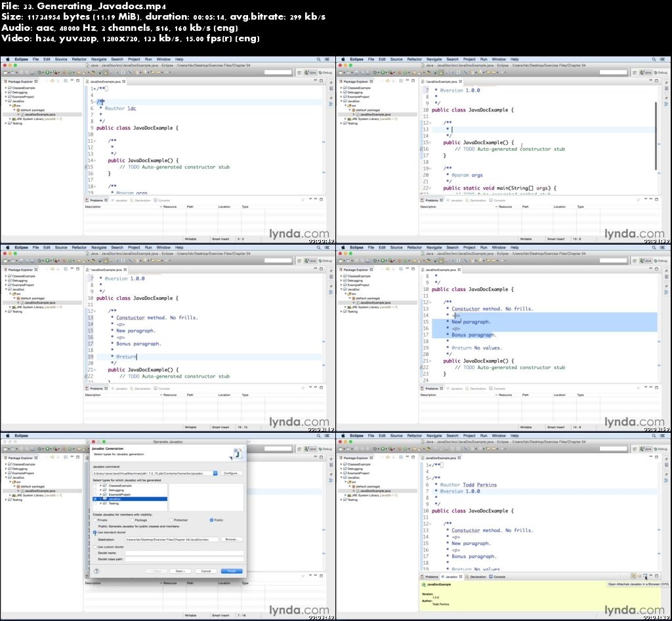Click the Javadoc wizard J icon in dialog header
Viewport: 672px width, 621px height.
point(237,453)
